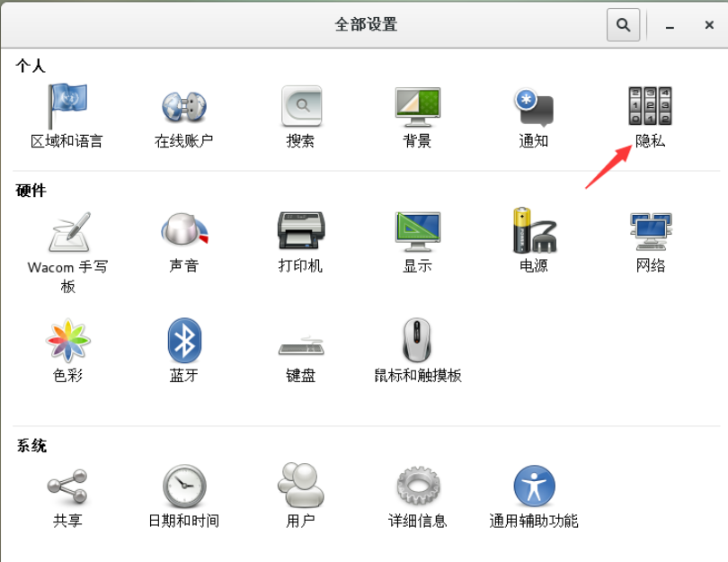The width and height of the screenshot is (728, 562).
Task: Close the 全部设置 window
Action: click(x=709, y=25)
